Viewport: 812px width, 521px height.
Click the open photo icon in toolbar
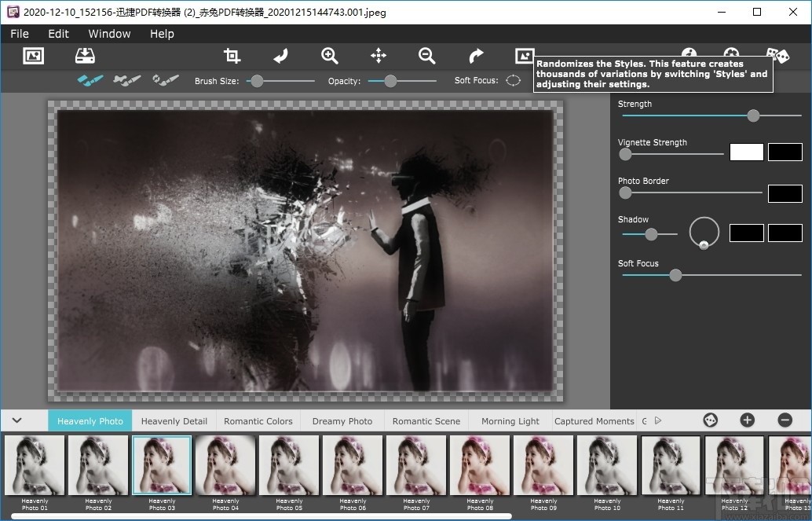(x=33, y=56)
